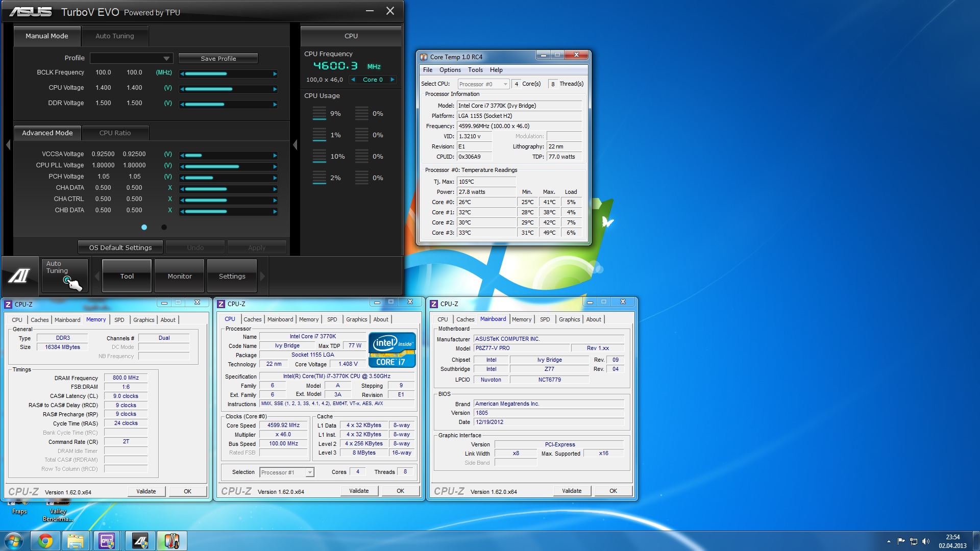
Task: Open Caches tab in middle CPU-Z window
Action: pyautogui.click(x=252, y=319)
